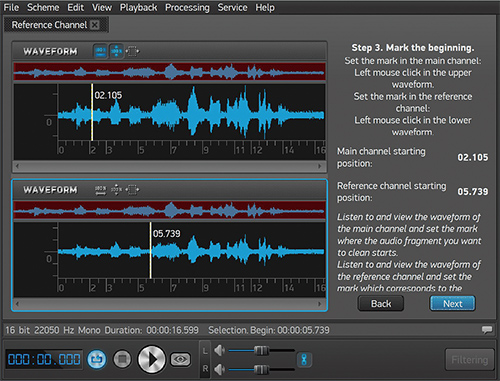Click the 000:00.000 time counter display

(44, 359)
